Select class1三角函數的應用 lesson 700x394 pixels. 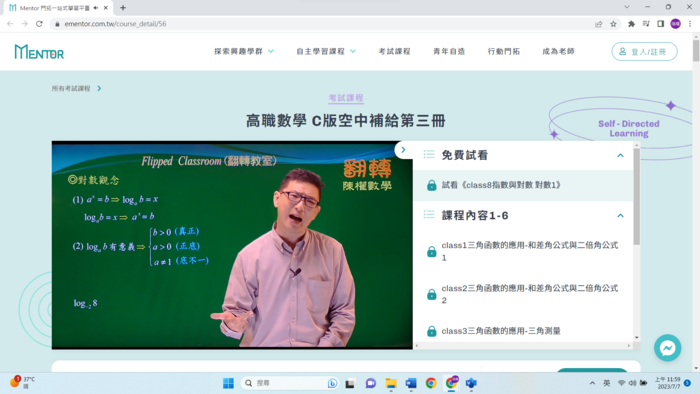pos(530,251)
